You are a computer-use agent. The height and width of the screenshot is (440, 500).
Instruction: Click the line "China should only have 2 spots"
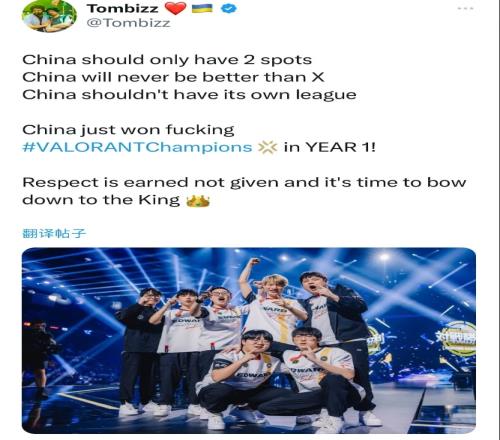(x=167, y=60)
